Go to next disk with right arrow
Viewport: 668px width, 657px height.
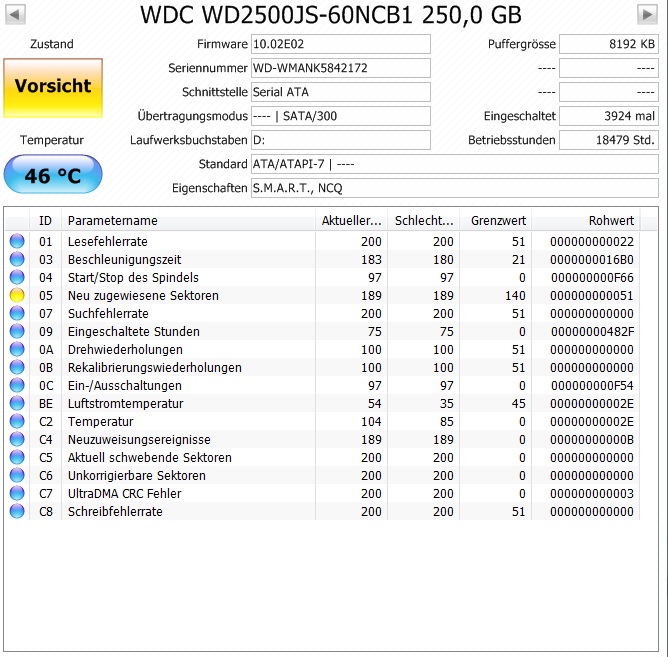click(647, 14)
